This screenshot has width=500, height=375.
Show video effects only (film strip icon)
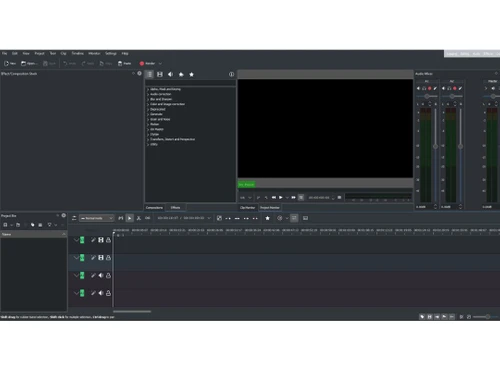(x=160, y=74)
